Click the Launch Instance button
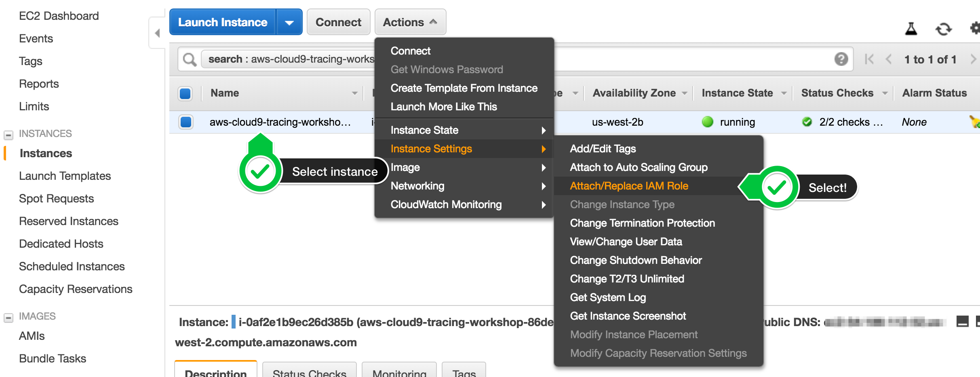 [223, 22]
